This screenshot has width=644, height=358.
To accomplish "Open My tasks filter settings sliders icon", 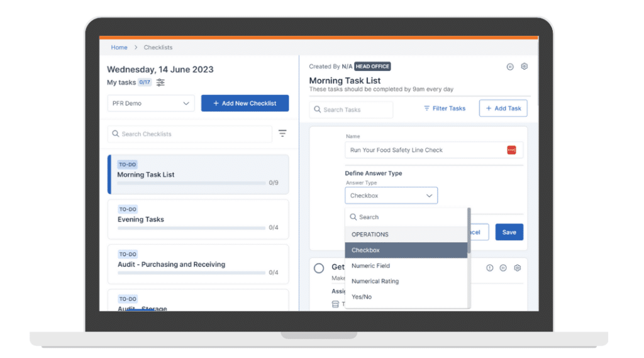I will (161, 82).
